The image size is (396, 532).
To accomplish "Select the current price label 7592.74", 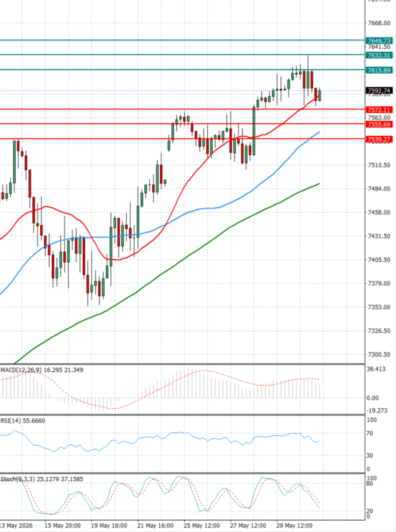I will tap(379, 91).
